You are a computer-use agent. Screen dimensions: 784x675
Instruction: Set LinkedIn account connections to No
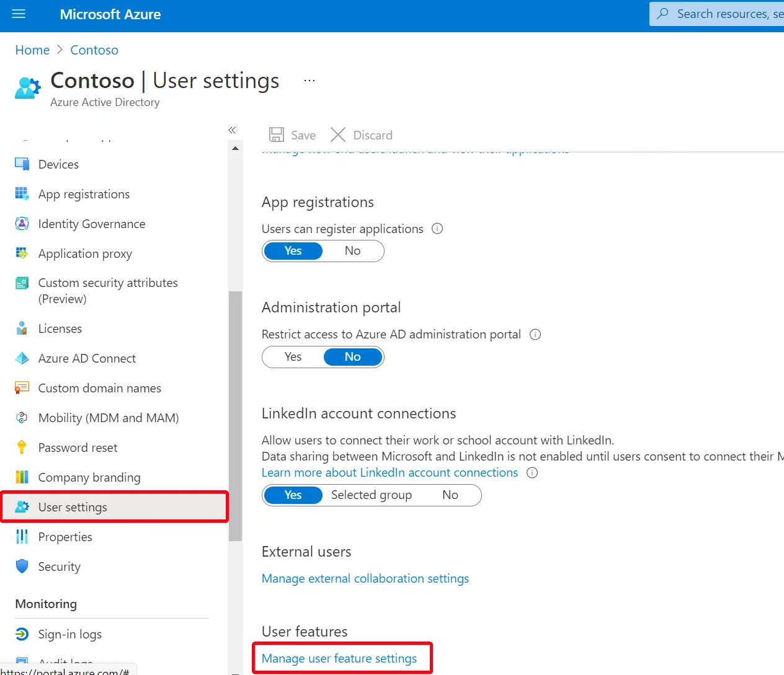[450, 495]
